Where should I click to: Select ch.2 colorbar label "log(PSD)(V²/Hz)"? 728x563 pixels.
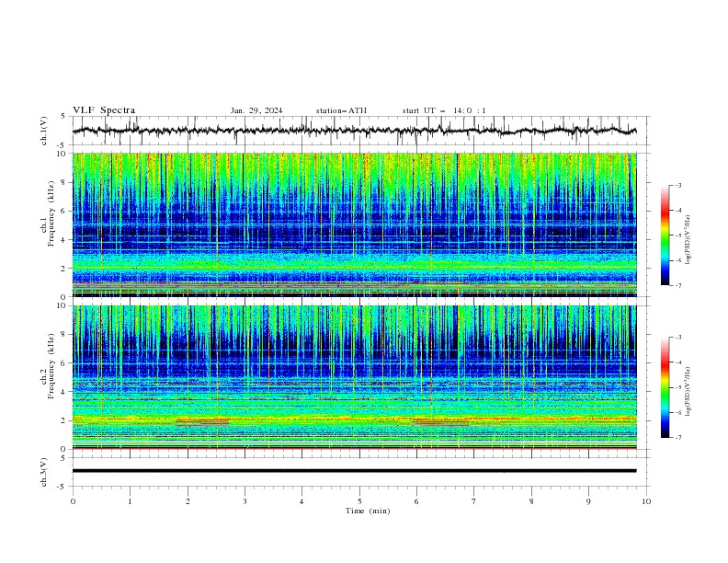[x=689, y=391]
